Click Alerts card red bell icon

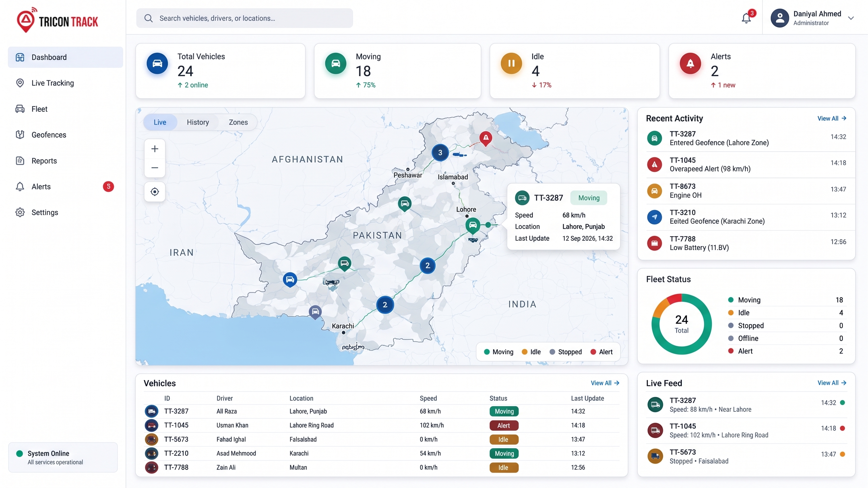690,63
